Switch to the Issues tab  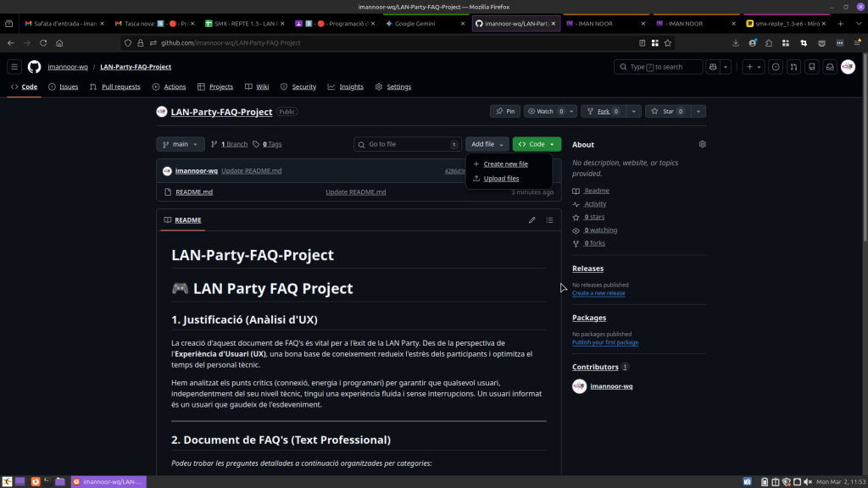point(64,86)
